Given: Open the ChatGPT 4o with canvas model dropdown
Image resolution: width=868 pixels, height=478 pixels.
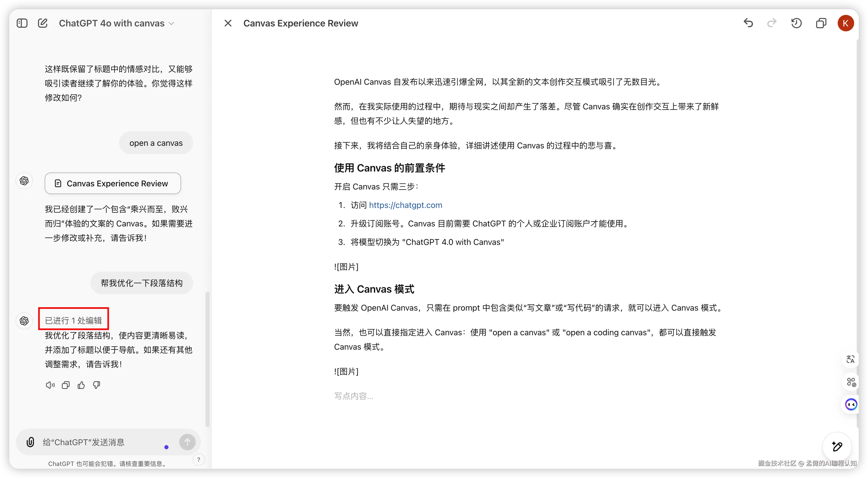Looking at the screenshot, I should tap(117, 23).
